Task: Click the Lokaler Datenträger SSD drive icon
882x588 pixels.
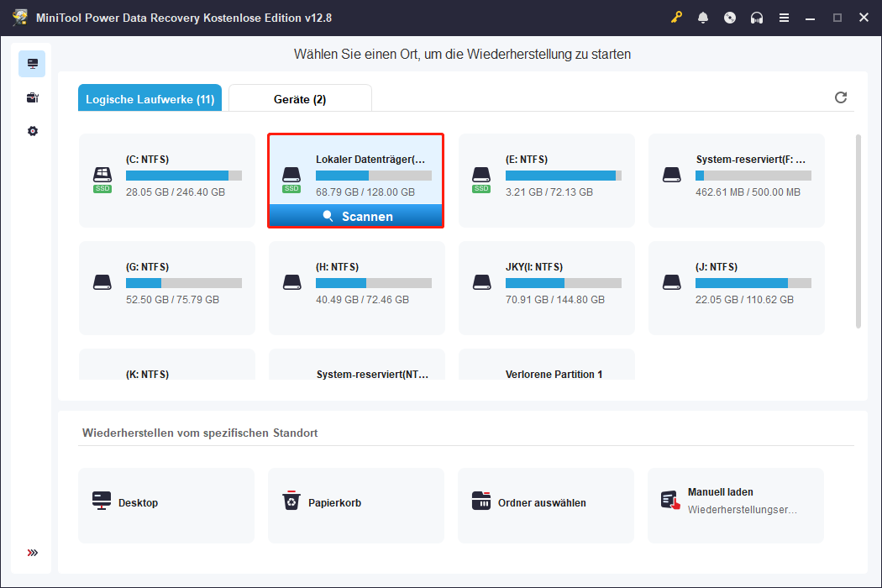Action: [291, 180]
